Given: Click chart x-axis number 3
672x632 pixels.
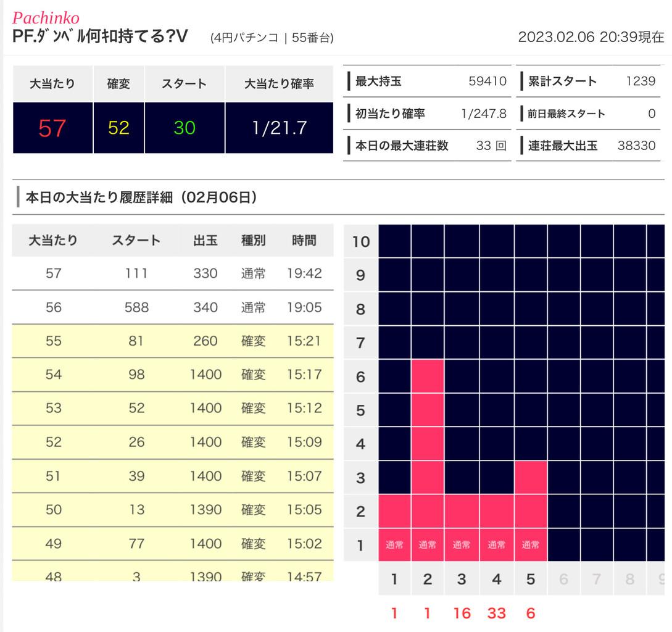Looking at the screenshot, I should (462, 580).
